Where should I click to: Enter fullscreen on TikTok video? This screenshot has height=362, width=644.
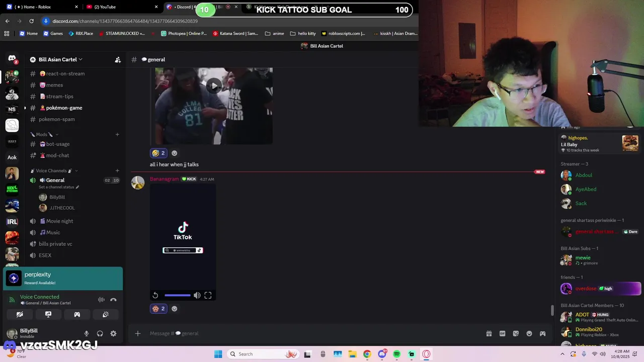click(208, 295)
